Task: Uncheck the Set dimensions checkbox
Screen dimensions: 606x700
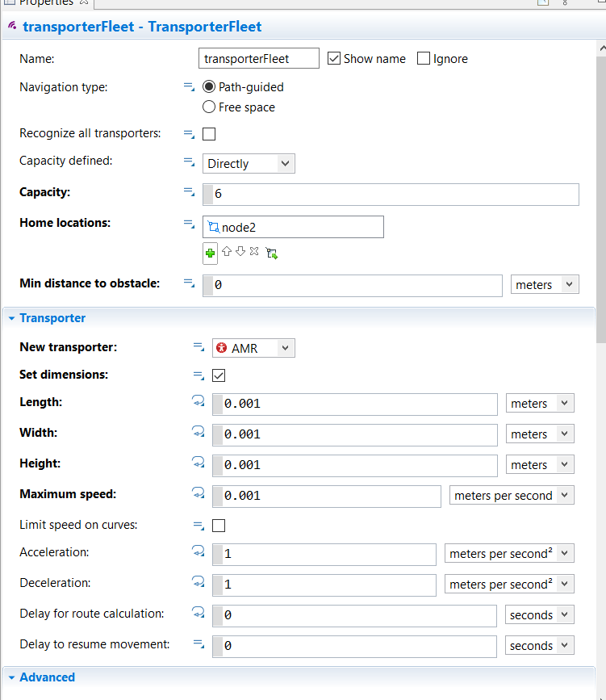Action: pyautogui.click(x=219, y=375)
